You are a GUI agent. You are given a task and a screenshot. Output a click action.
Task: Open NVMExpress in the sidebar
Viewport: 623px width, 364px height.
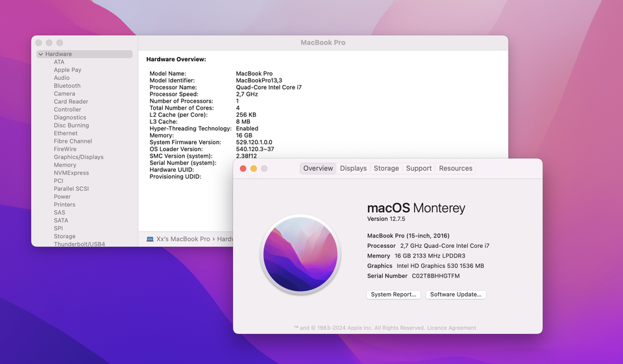pyautogui.click(x=71, y=173)
